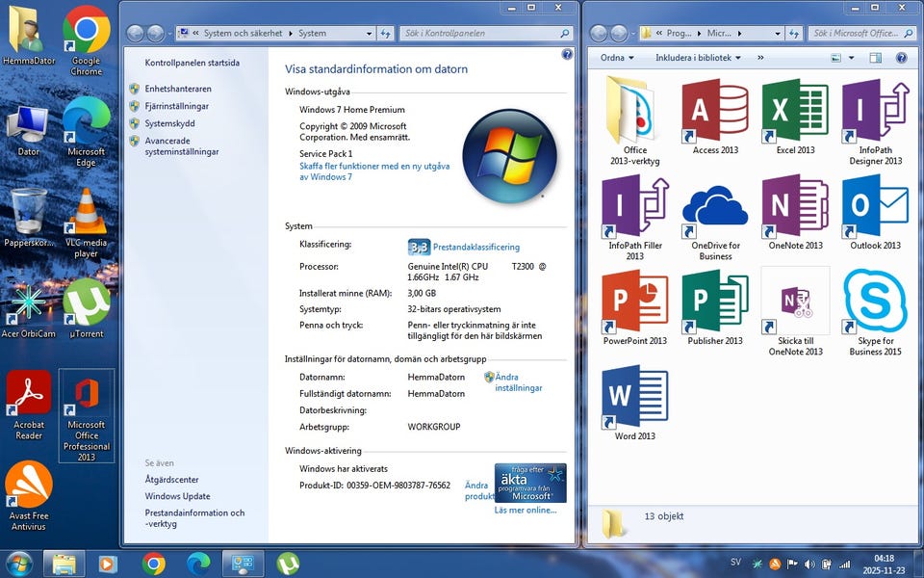Expand the Ordna dropdown menu
Viewport: 924px width, 578px height.
[616, 58]
